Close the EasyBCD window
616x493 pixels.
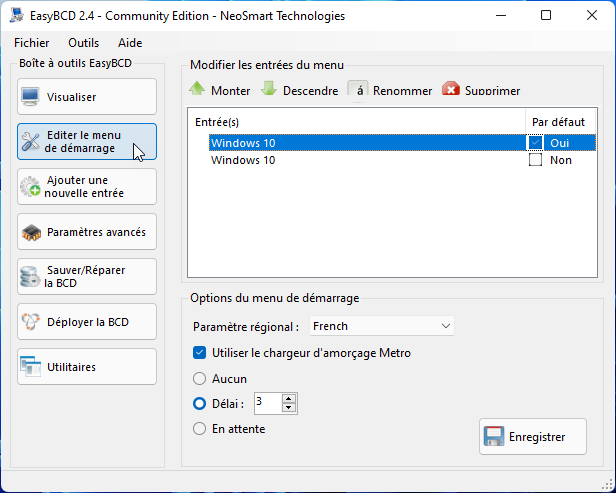(x=592, y=15)
